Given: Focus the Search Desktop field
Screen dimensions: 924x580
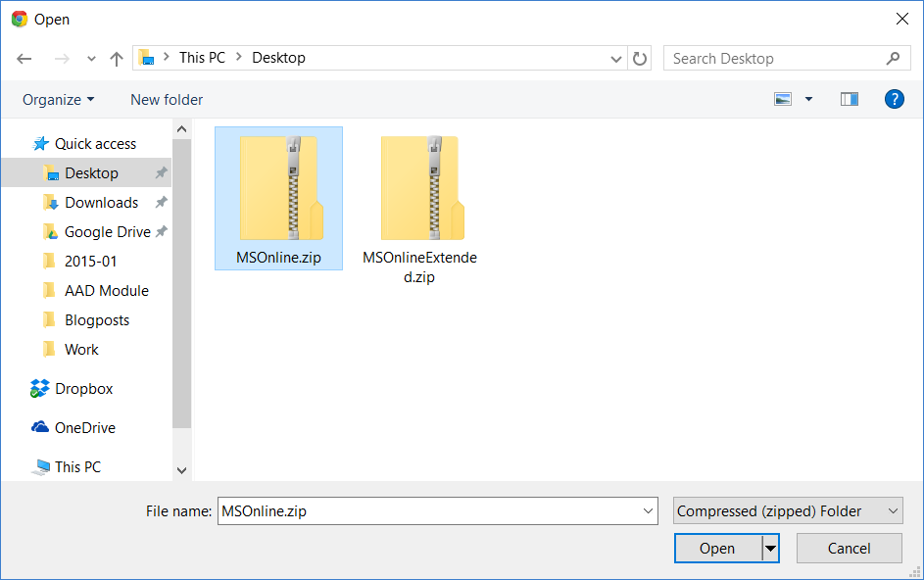Looking at the screenshot, I should click(787, 59).
